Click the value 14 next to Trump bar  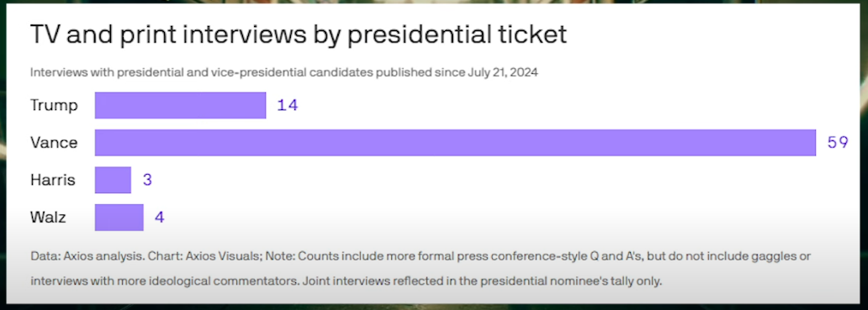(x=288, y=106)
